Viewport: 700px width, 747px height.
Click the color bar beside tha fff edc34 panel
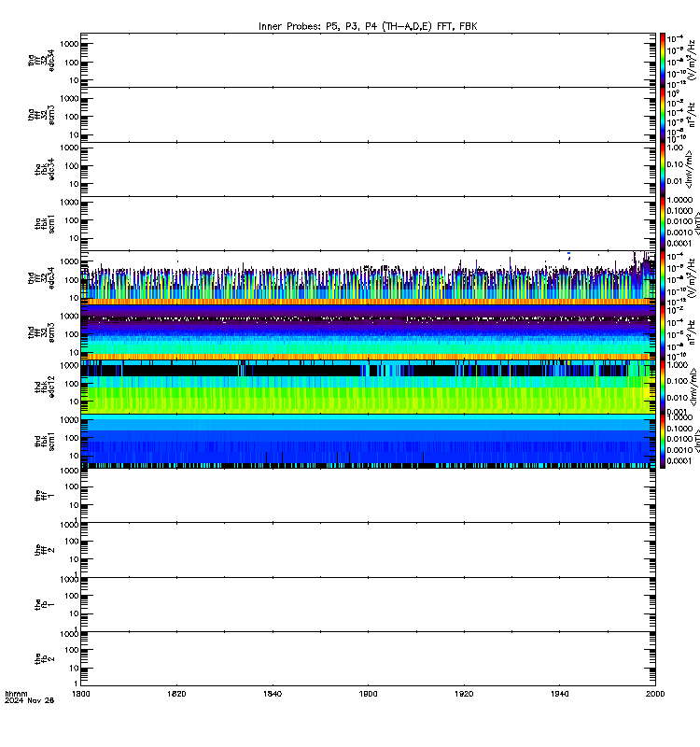click(x=663, y=60)
